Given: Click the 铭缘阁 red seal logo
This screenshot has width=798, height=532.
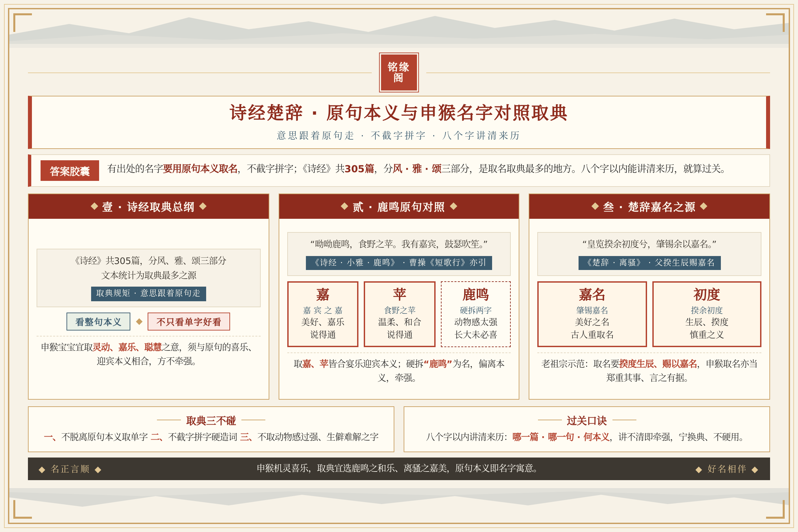Looking at the screenshot, I should pyautogui.click(x=399, y=72).
